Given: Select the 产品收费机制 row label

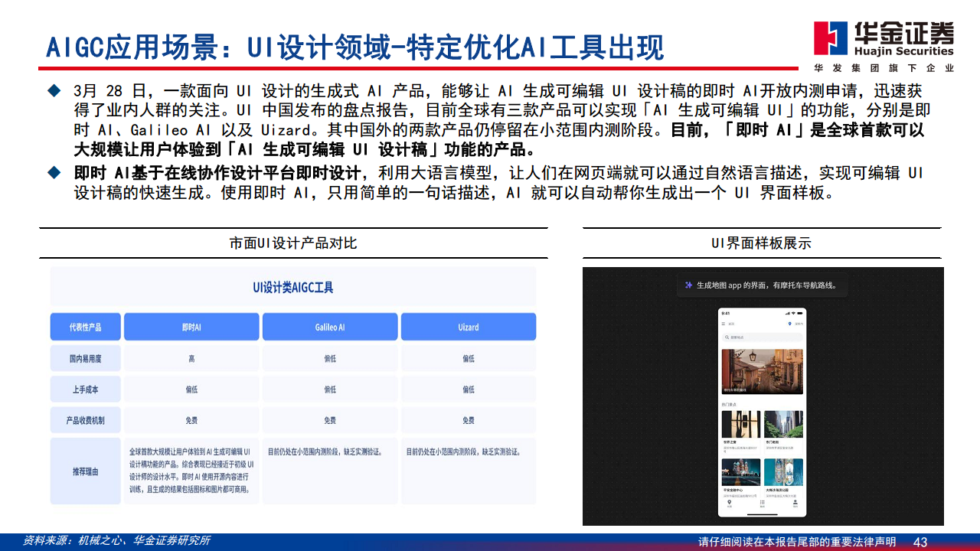Looking at the screenshot, I should [x=85, y=420].
